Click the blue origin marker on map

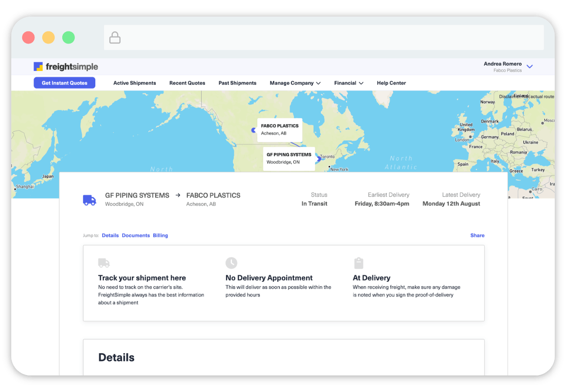[x=254, y=130]
